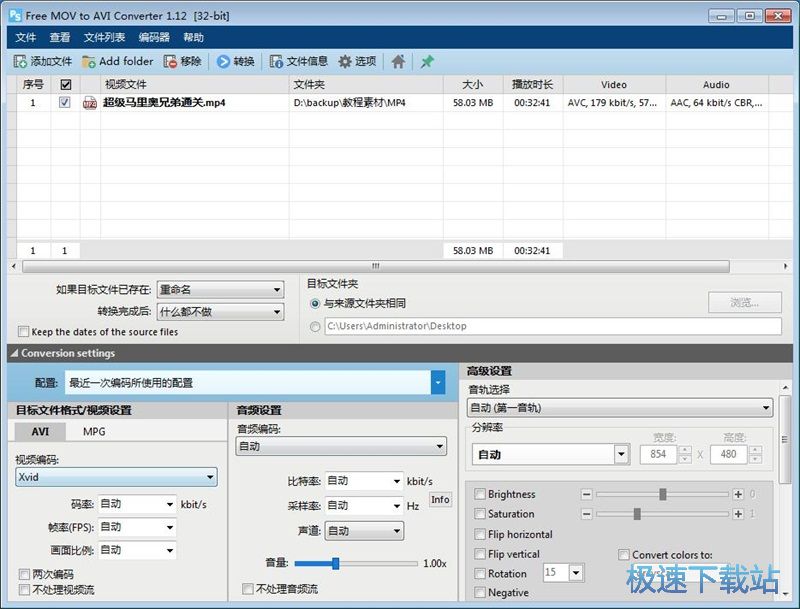
Task: Select the Desktop output folder radio button
Action: (316, 326)
